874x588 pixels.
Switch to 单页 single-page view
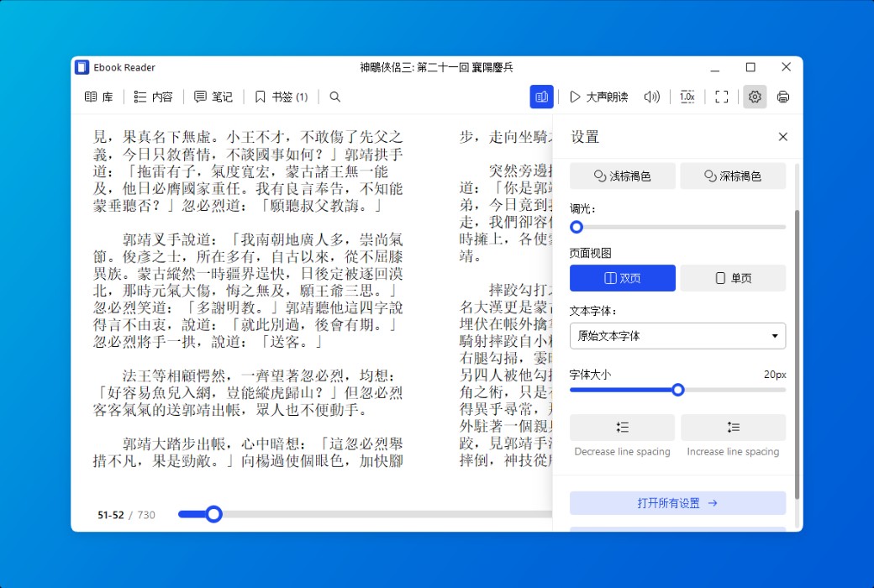point(733,278)
